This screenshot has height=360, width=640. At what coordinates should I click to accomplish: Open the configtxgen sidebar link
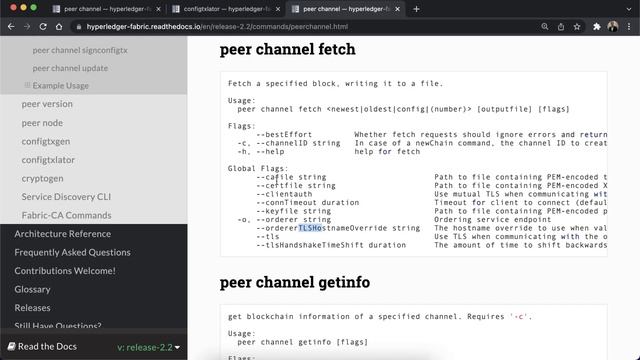(46, 141)
